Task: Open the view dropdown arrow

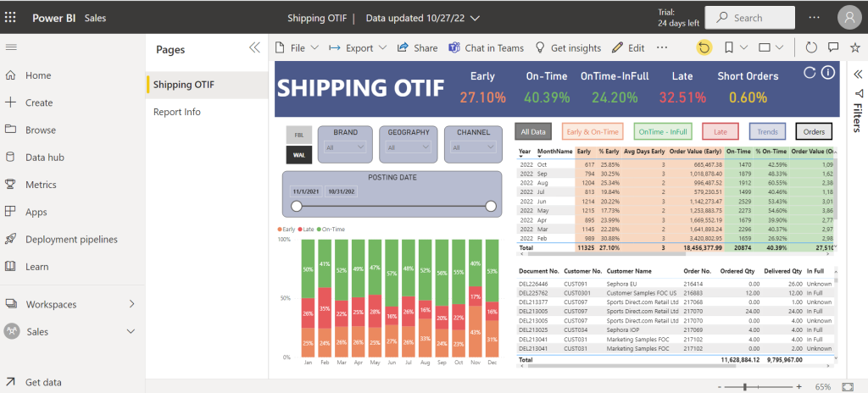Action: pos(780,47)
